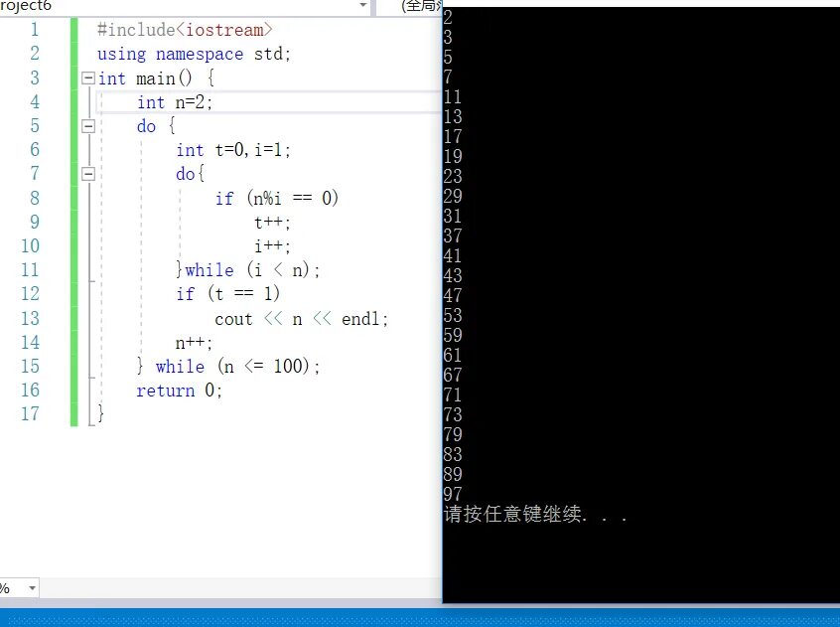Click the 'return 0;' line

(179, 391)
